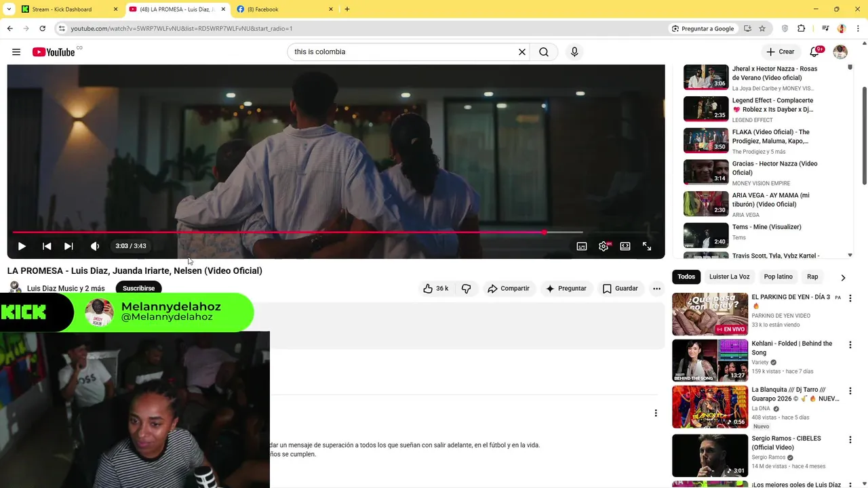
Task: Show more filter chips with arrow
Action: point(843,277)
